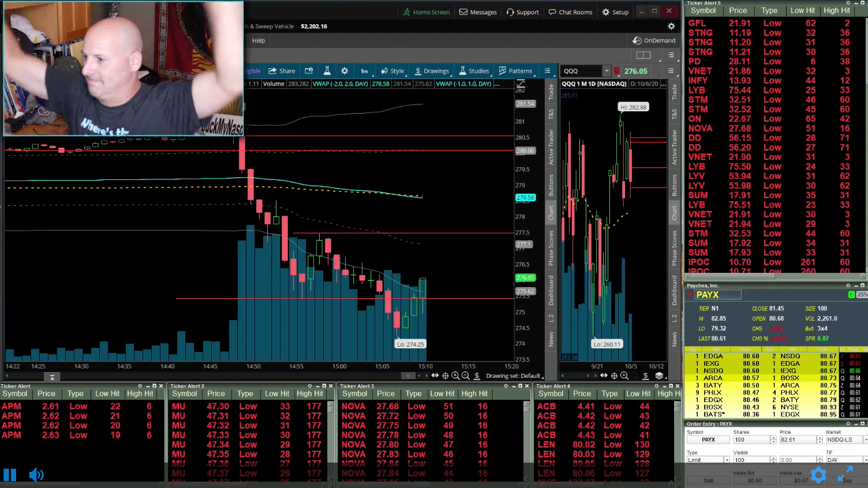Click the layers icon under QQQ chart
This screenshot has height=488, width=868.
659,376
